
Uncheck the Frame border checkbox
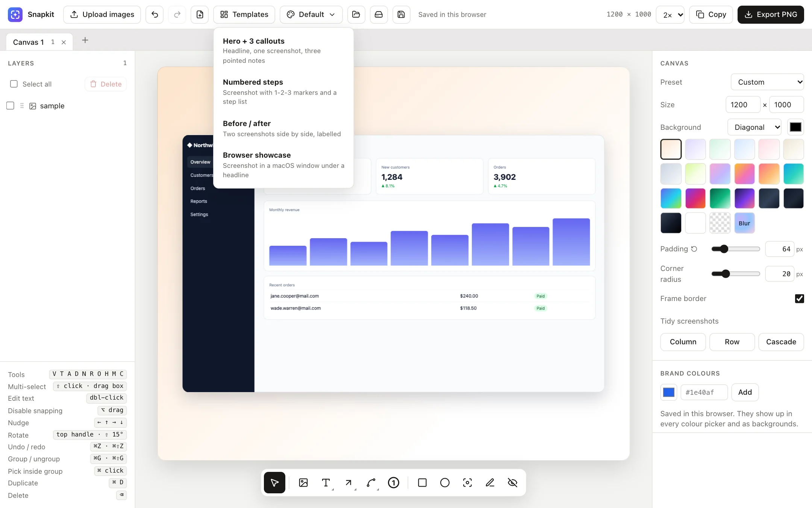pos(800,298)
